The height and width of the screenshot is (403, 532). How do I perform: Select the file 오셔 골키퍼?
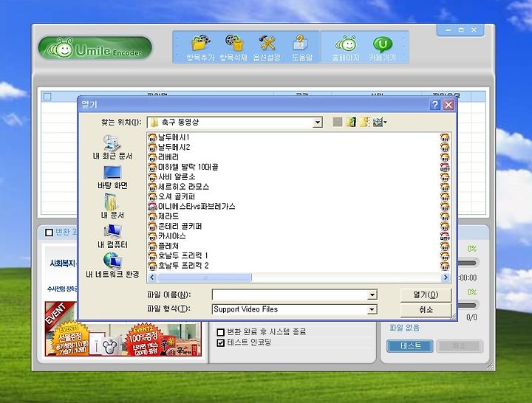[171, 196]
